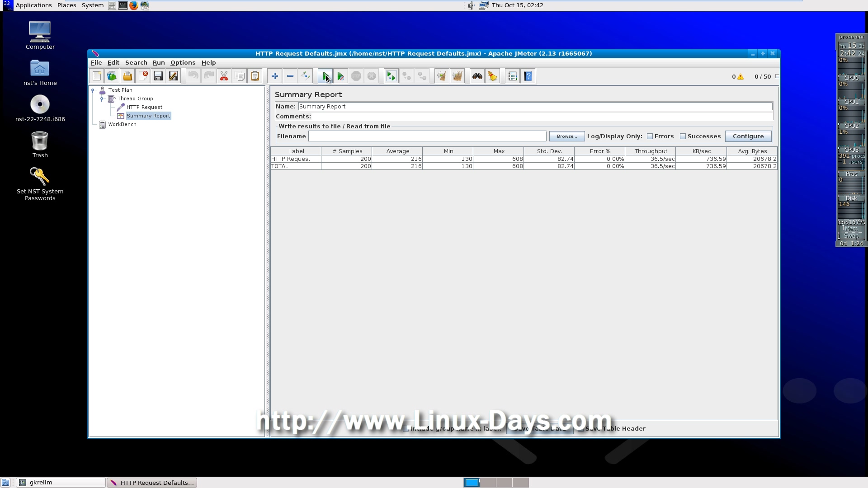This screenshot has height=488, width=868.
Task: Open the Templates icon in toolbar
Action: (112, 76)
